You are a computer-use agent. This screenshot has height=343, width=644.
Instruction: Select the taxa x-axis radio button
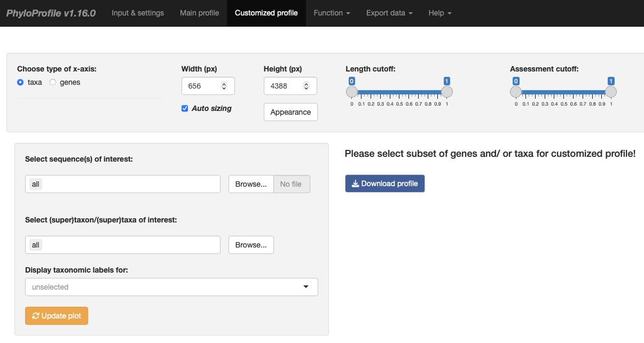click(x=20, y=82)
